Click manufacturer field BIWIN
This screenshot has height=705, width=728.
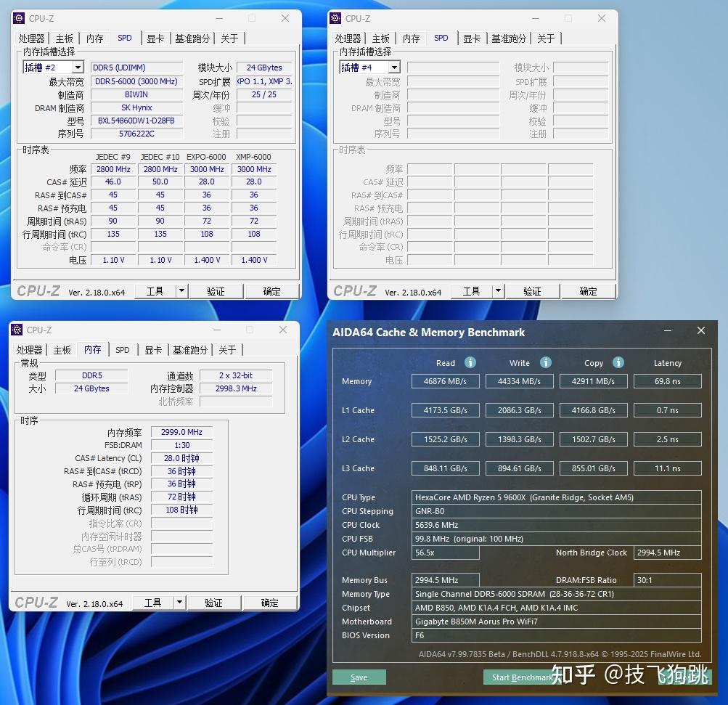(x=136, y=94)
